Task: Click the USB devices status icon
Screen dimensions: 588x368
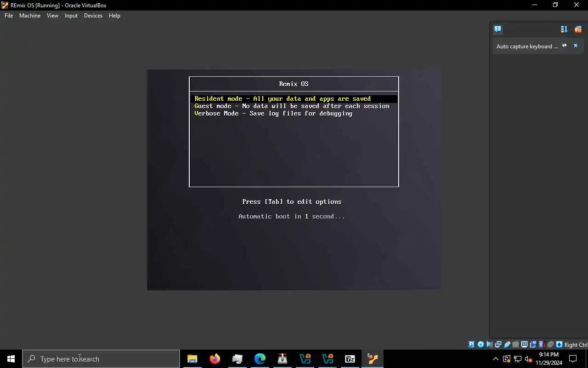Action: (507, 345)
